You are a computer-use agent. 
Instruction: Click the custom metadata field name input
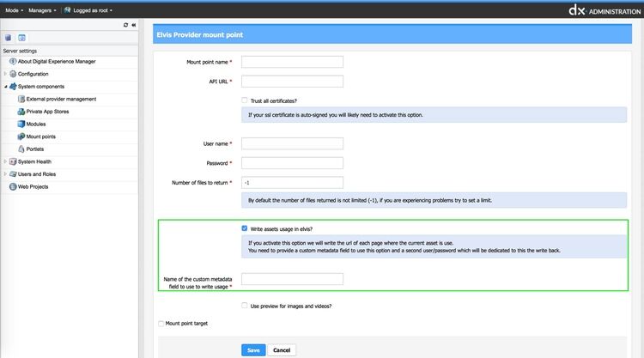click(292, 279)
